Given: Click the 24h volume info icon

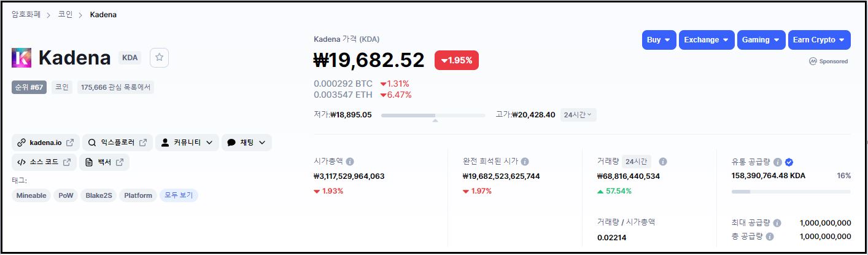Looking at the screenshot, I should pyautogui.click(x=663, y=162).
